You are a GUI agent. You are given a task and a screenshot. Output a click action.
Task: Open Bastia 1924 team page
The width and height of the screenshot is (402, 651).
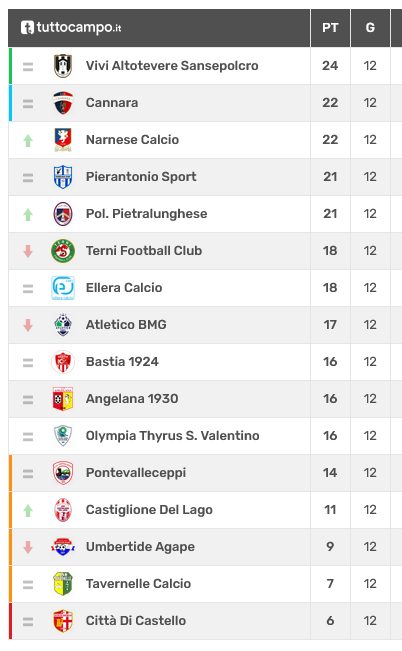point(122,362)
